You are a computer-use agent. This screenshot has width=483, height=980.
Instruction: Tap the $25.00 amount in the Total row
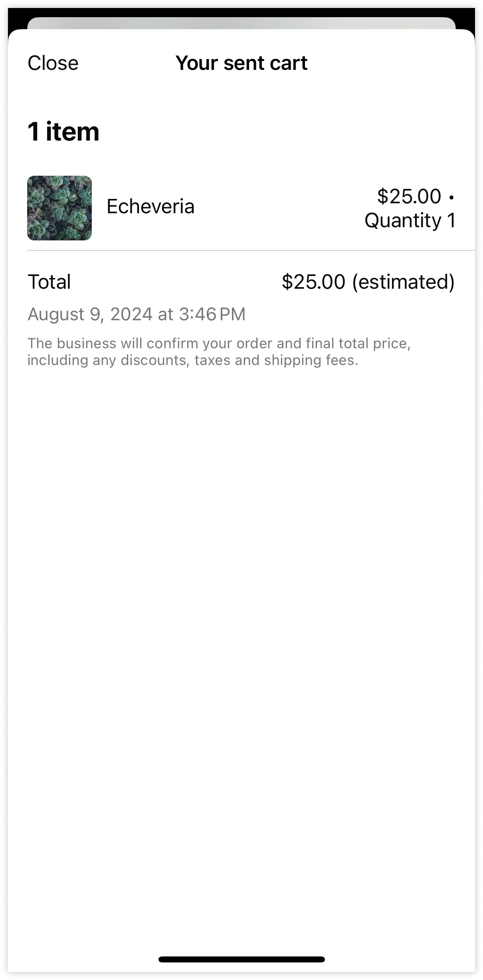[313, 282]
